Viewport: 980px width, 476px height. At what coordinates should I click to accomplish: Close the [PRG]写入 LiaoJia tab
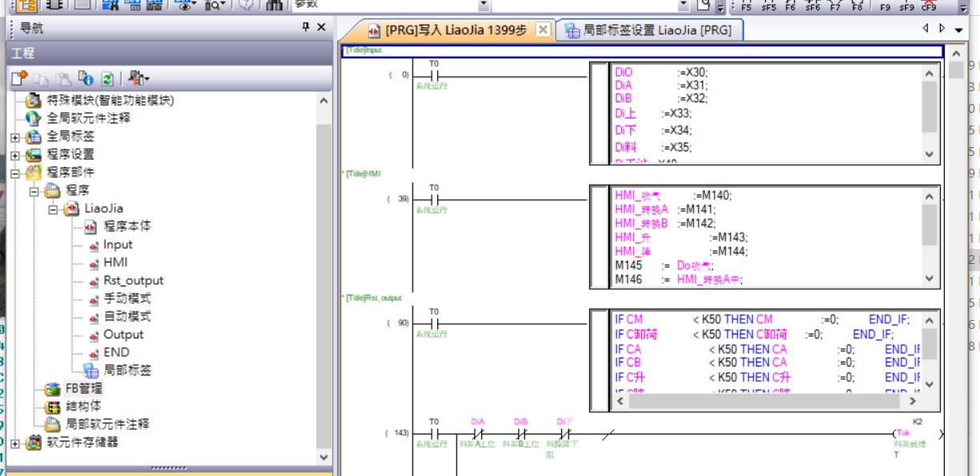click(x=542, y=30)
